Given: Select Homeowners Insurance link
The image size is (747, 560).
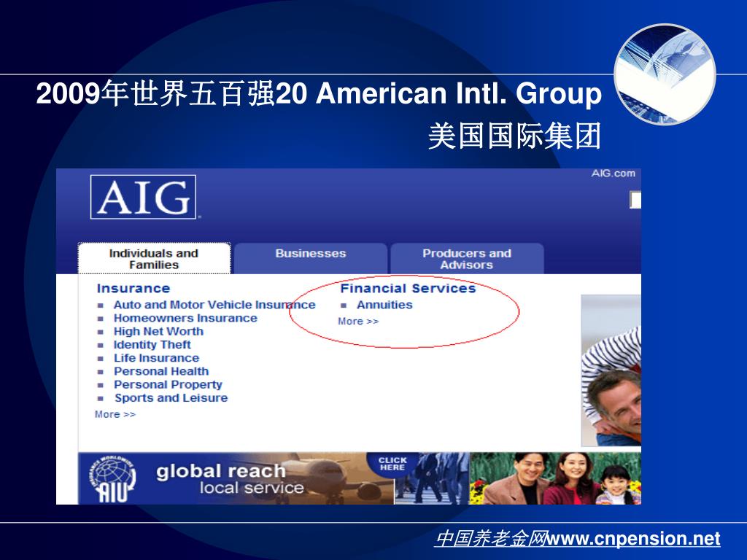Looking at the screenshot, I should coord(185,318).
